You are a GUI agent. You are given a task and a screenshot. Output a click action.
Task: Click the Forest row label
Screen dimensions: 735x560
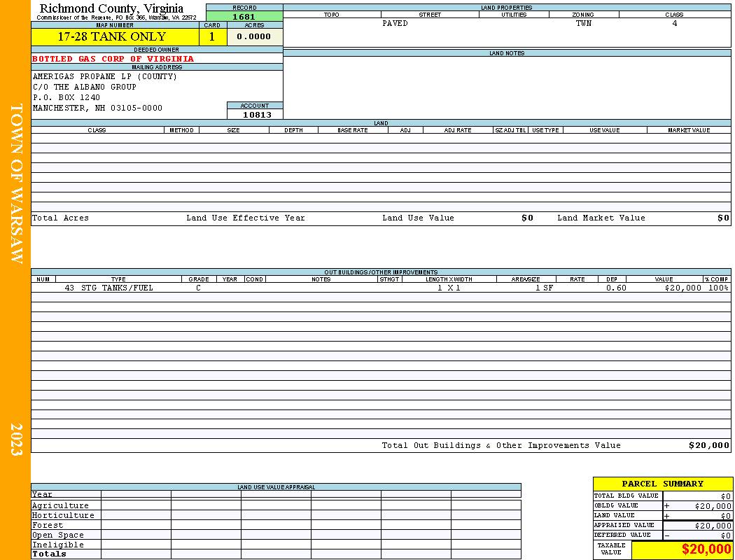click(x=48, y=525)
